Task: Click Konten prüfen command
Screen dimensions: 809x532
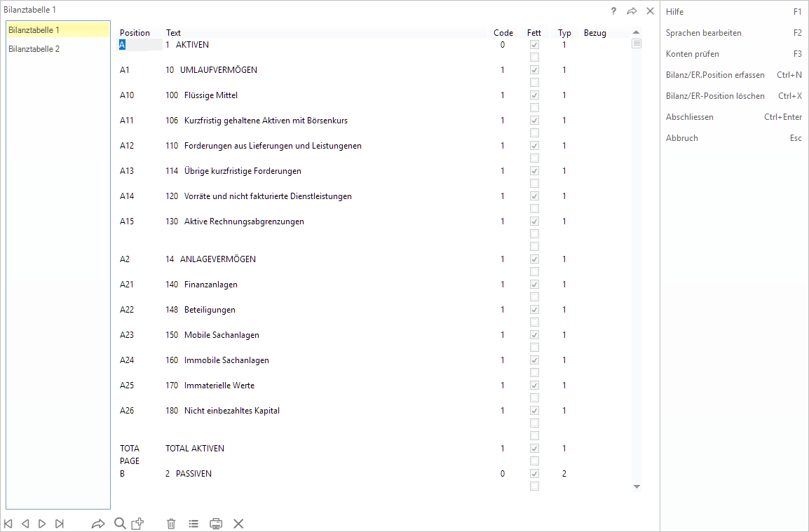Action: pyautogui.click(x=692, y=54)
